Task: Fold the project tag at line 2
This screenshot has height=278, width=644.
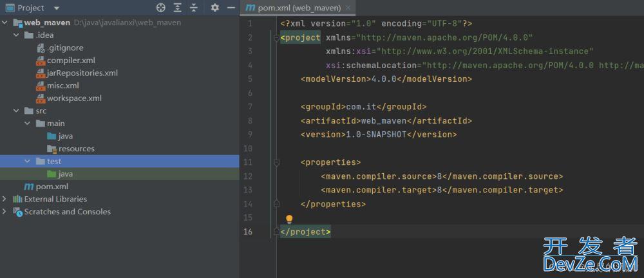Action: (276, 38)
